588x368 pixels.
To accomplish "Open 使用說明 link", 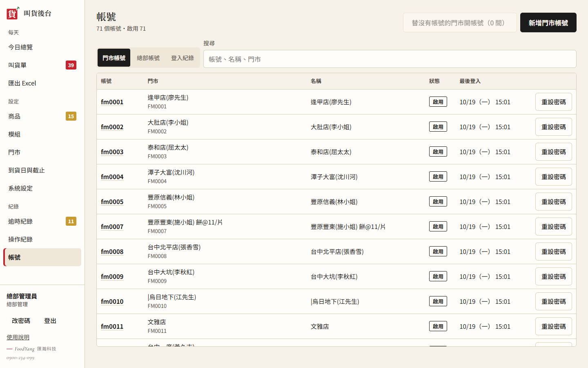I will tap(18, 337).
